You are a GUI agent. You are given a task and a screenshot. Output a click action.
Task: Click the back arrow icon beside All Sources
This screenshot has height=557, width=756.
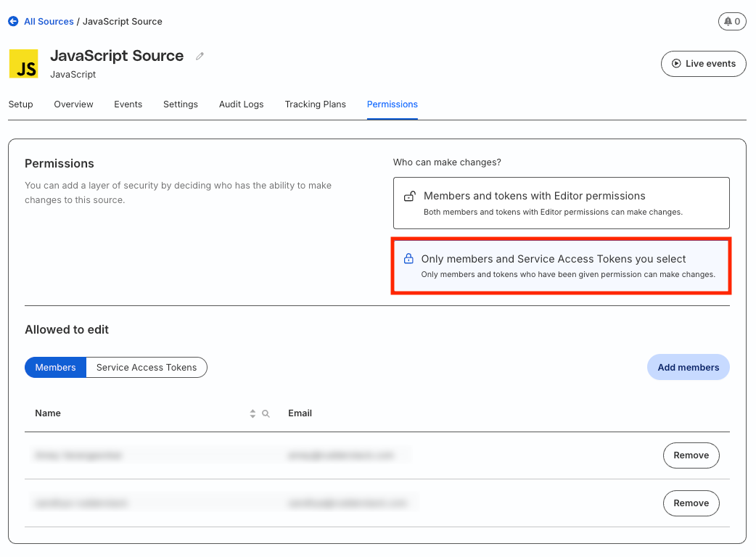(14, 21)
